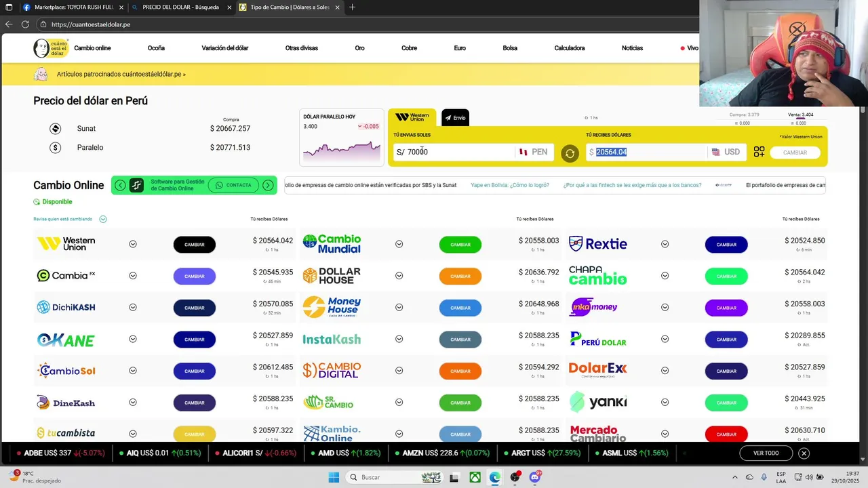Open 'Artículos patrocinados cuántoestáeldólar.pe' link

click(121, 74)
